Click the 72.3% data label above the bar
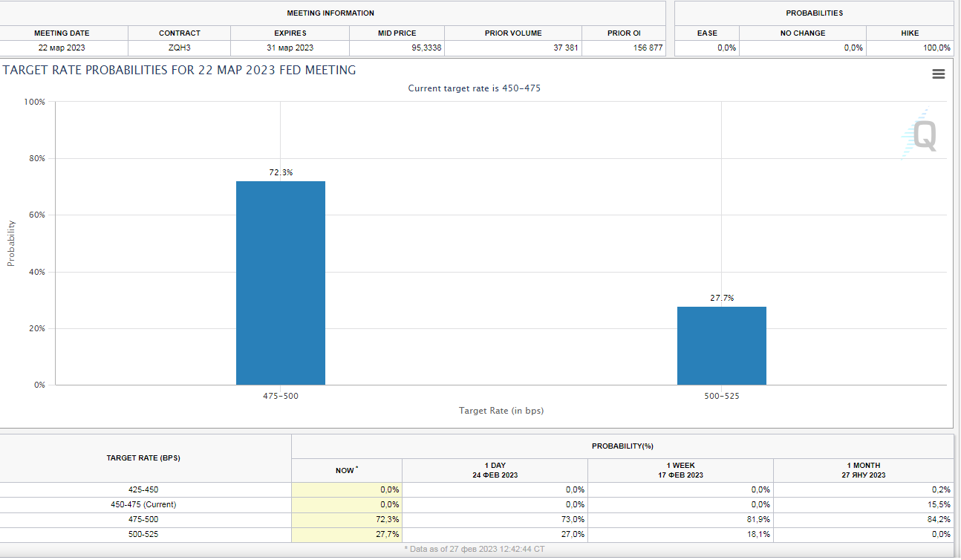The height and width of the screenshot is (560, 961). [280, 172]
